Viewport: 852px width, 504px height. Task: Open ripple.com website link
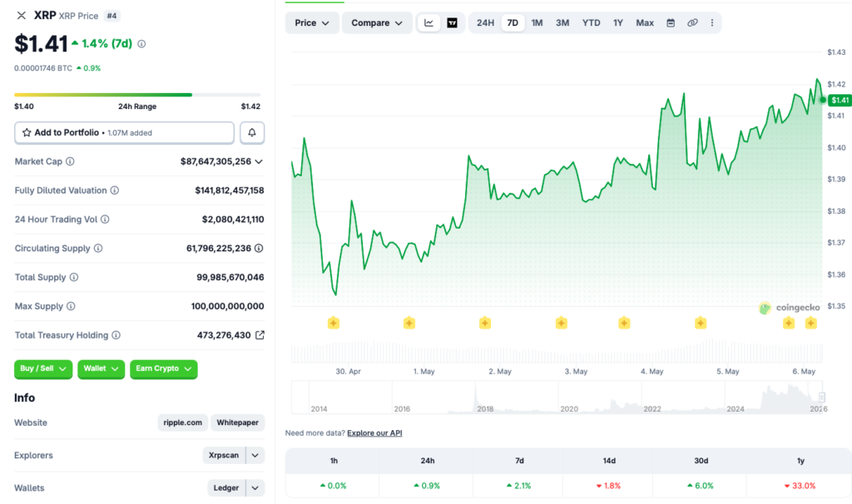182,422
